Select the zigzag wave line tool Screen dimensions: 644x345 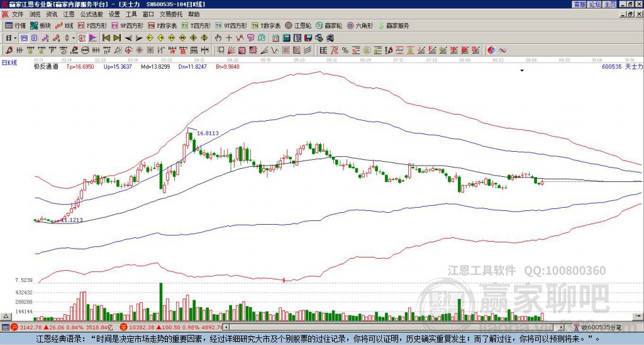[274, 50]
